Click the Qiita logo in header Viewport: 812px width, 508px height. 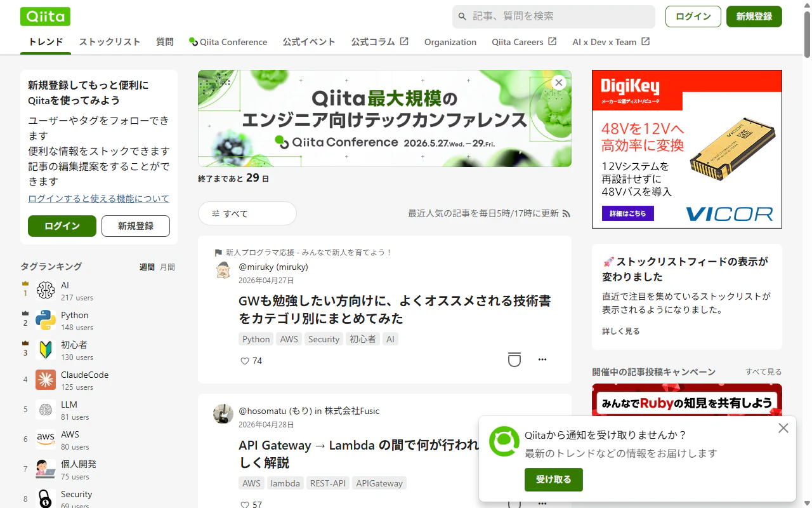tap(45, 17)
